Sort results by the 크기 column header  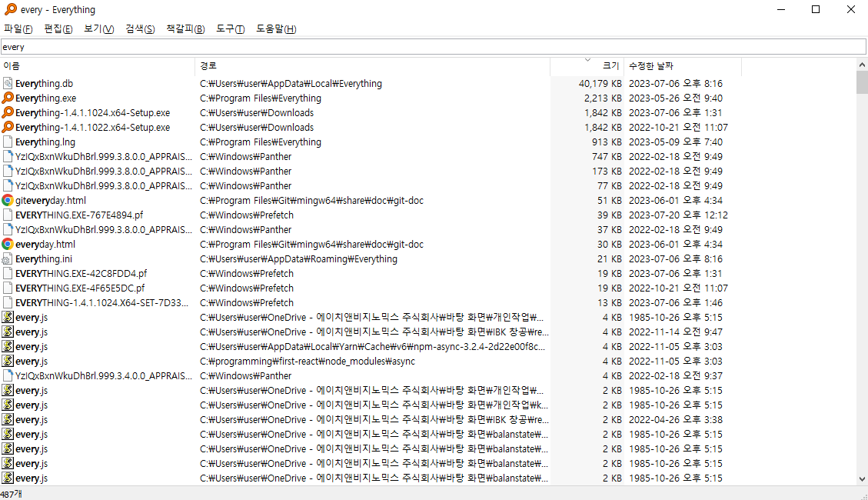coord(587,66)
